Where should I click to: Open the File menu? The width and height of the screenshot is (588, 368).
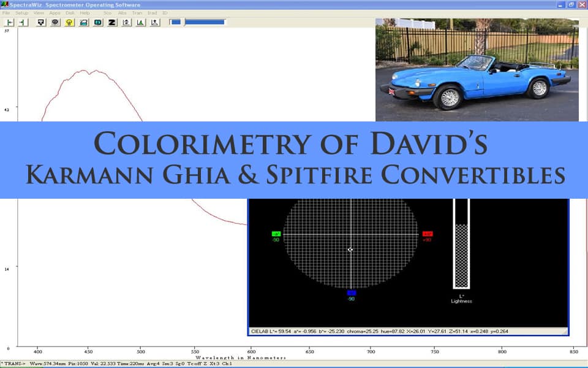(6, 13)
